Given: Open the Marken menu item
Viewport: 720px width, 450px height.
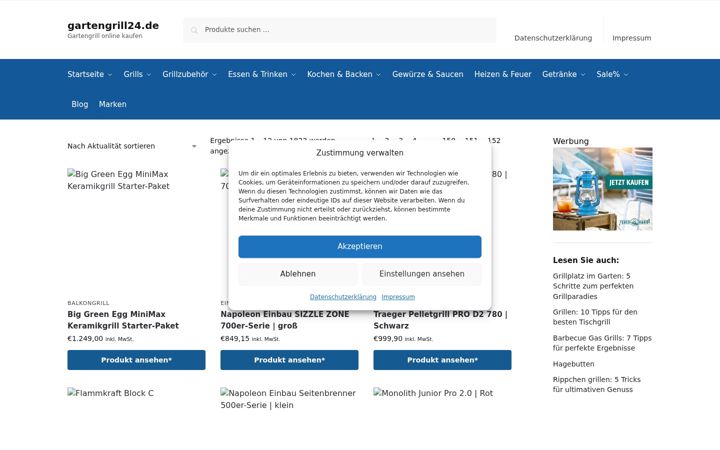Looking at the screenshot, I should 112,104.
